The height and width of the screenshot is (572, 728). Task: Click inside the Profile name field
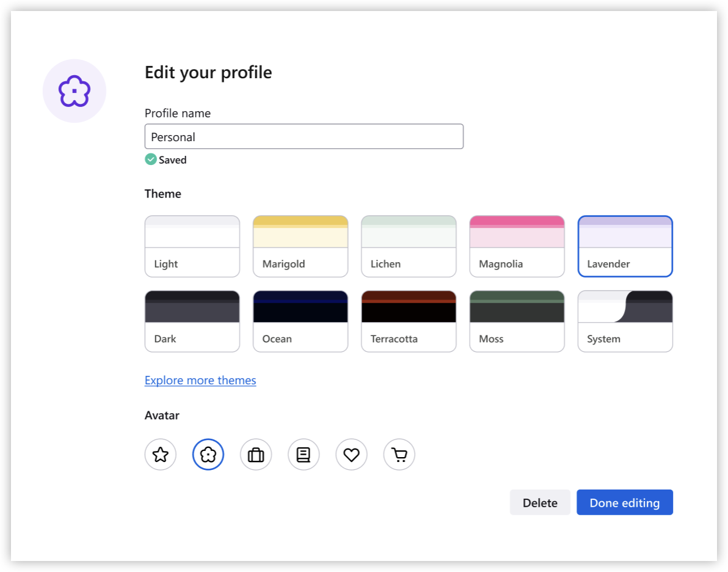coord(304,136)
